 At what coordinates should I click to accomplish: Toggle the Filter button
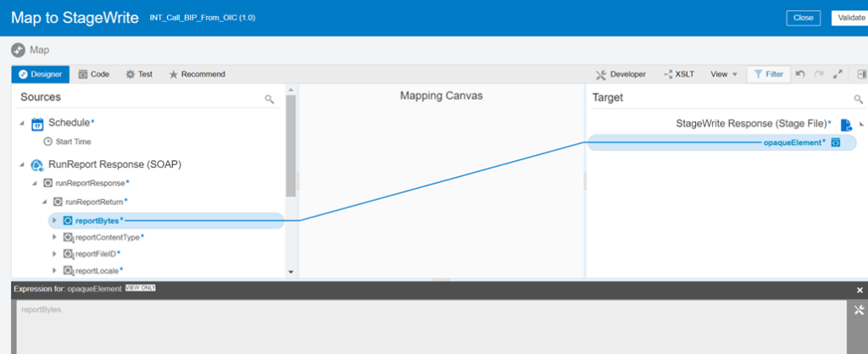coord(768,75)
